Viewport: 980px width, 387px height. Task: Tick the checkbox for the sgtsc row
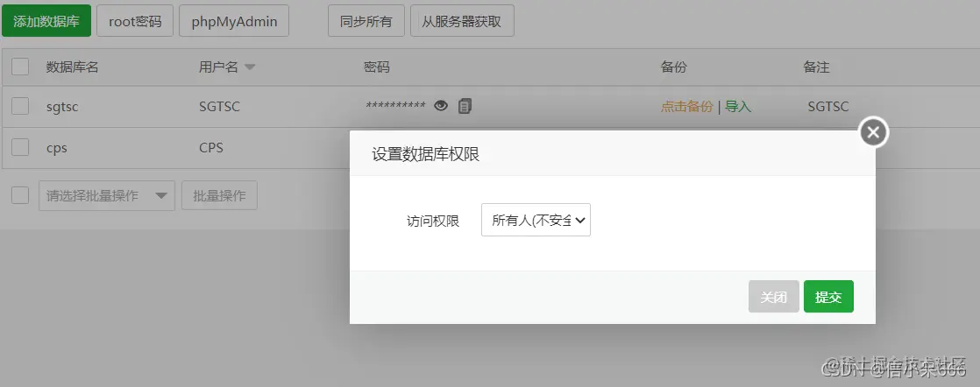point(20,106)
